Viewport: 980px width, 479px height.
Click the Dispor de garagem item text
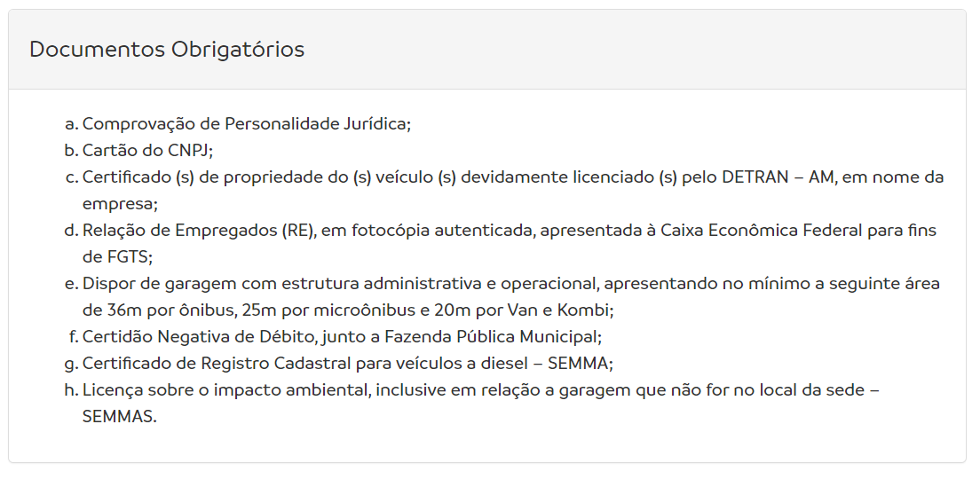511,284
